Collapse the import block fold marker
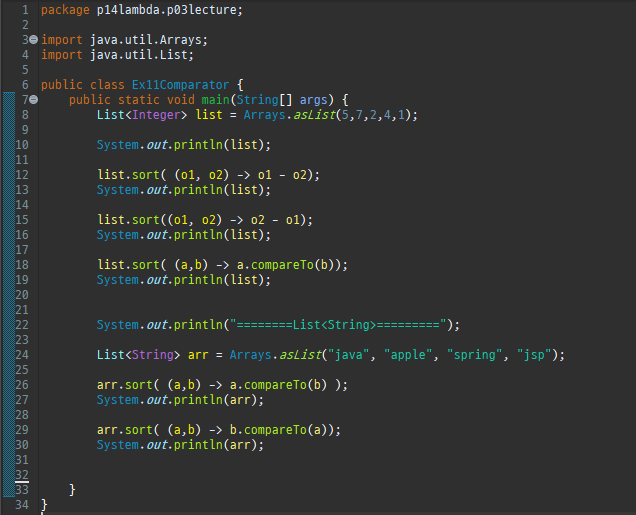This screenshot has height=515, width=636. (34, 40)
